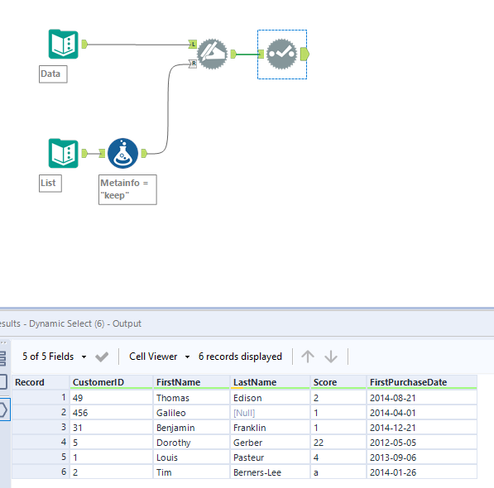Select the Data text input tool
The width and height of the screenshot is (494, 488).
coord(63,44)
